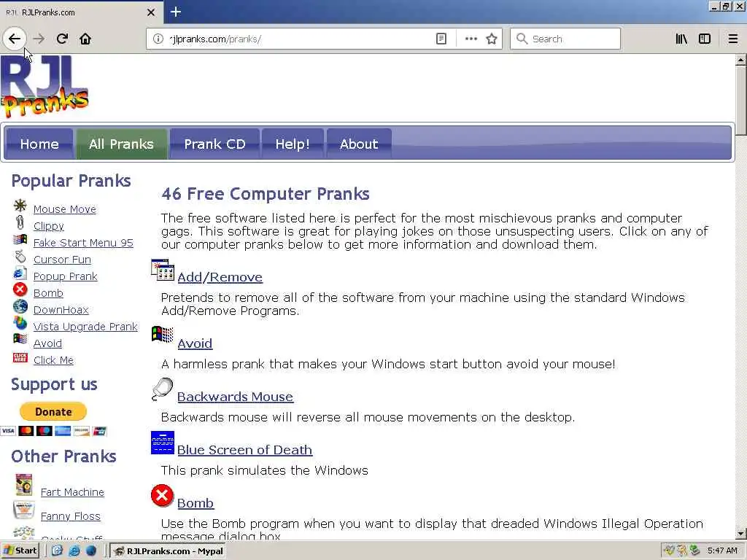This screenshot has height=560, width=747.
Task: Click the taskbar clock showing 5:47 AM
Action: click(722, 551)
